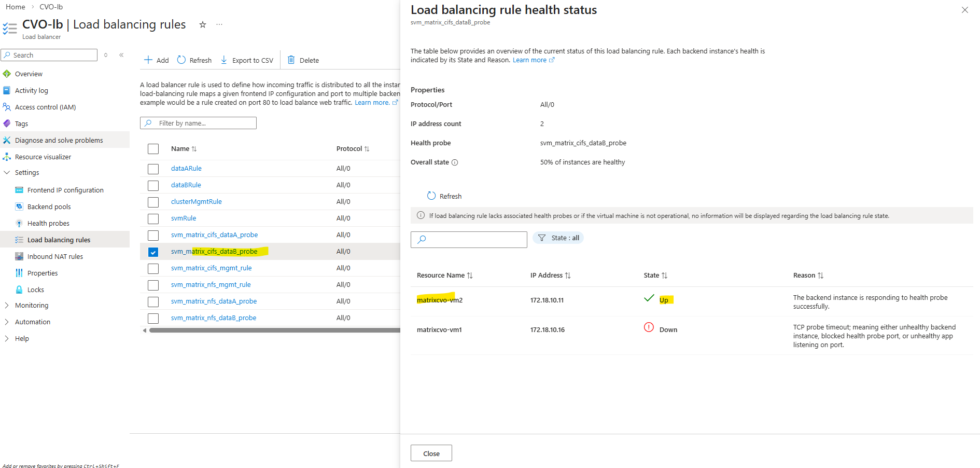The width and height of the screenshot is (980, 468).
Task: Expand the Monitoring section
Action: (x=7, y=306)
